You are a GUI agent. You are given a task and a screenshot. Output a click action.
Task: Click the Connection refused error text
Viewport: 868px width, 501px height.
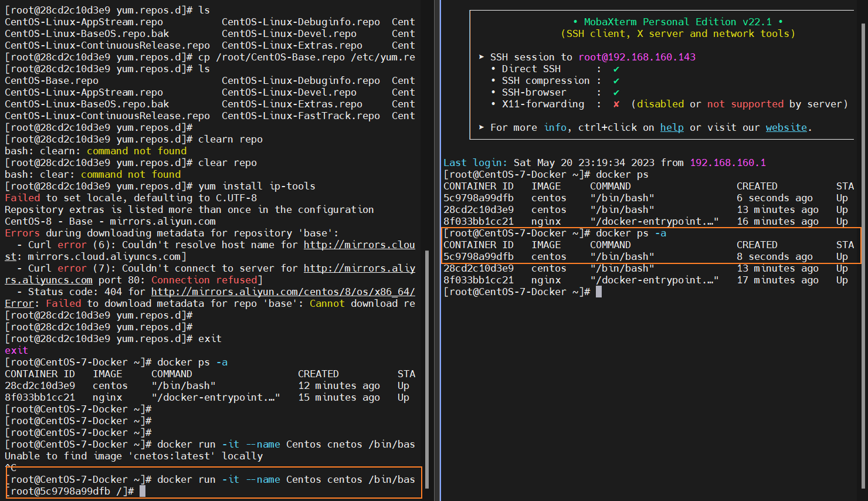pos(204,280)
